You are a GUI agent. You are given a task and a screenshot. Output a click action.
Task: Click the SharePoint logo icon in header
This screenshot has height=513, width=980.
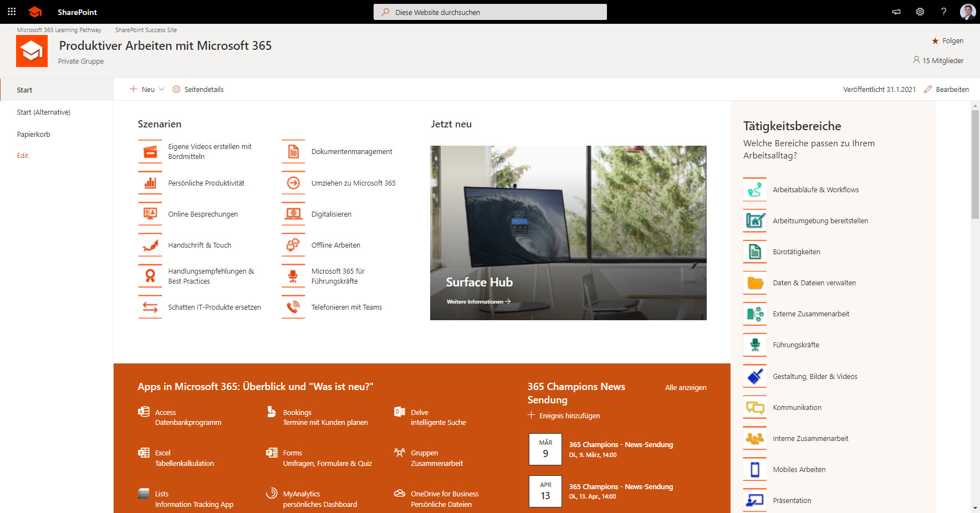click(35, 12)
